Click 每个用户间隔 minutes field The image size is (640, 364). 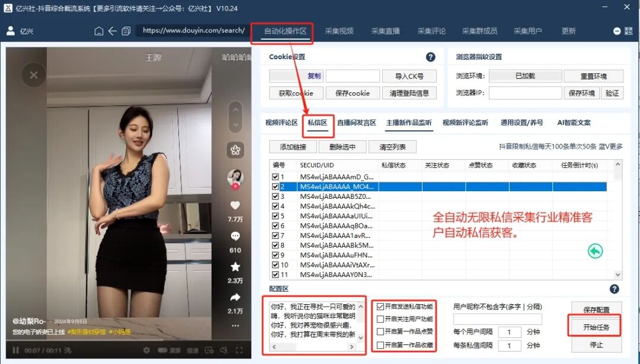(x=510, y=332)
